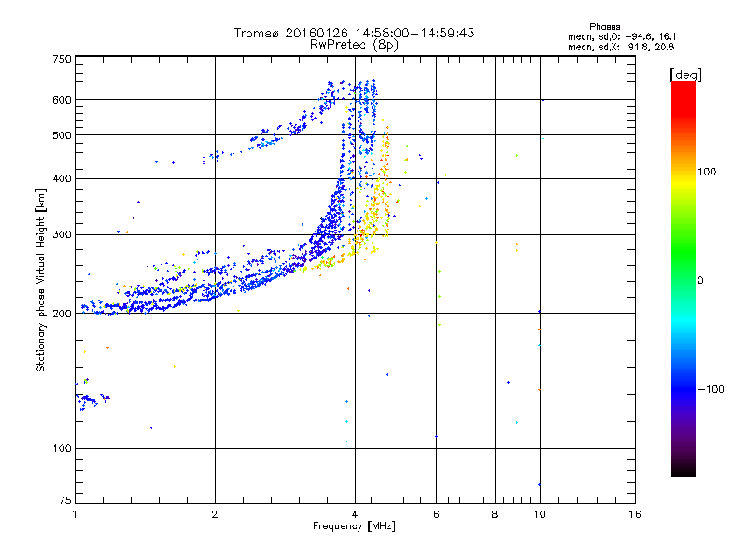This screenshot has width=747, height=560.
Task: Select the 'RwPretec (8p)' subtitle text
Action: pos(354,45)
